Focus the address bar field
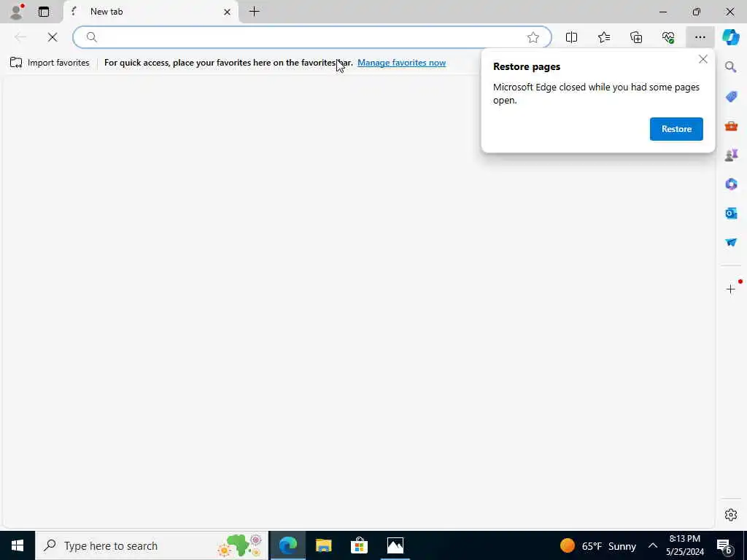Image resolution: width=747 pixels, height=560 pixels. [x=312, y=37]
